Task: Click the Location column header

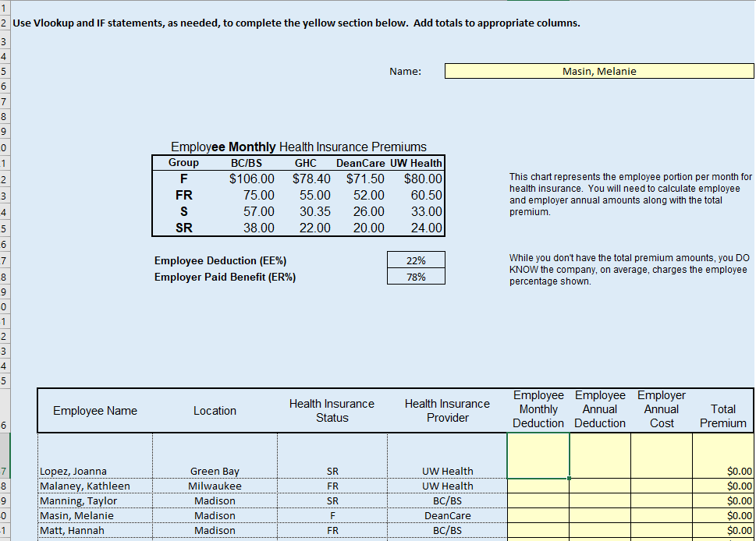Action: click(215, 411)
